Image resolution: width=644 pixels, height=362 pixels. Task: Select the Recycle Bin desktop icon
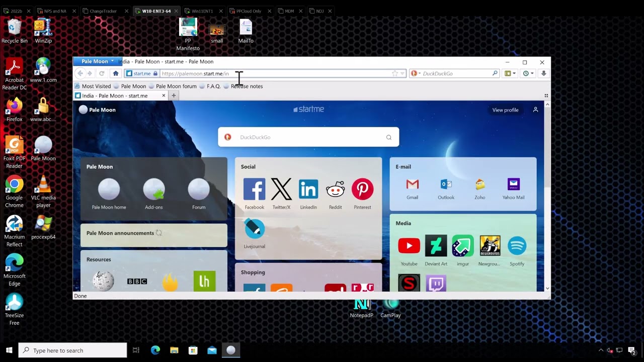point(14,31)
